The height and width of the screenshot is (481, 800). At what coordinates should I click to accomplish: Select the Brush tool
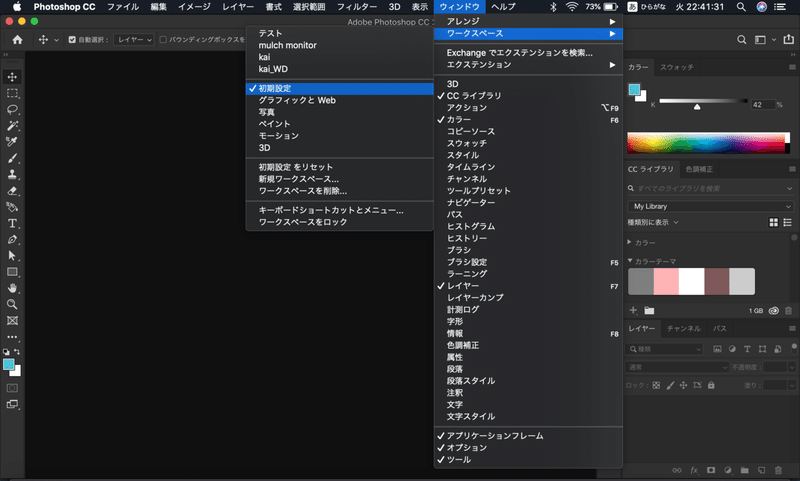(12, 158)
